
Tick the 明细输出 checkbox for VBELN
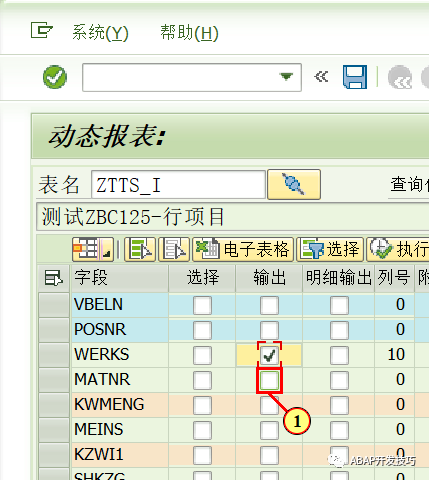pos(339,305)
